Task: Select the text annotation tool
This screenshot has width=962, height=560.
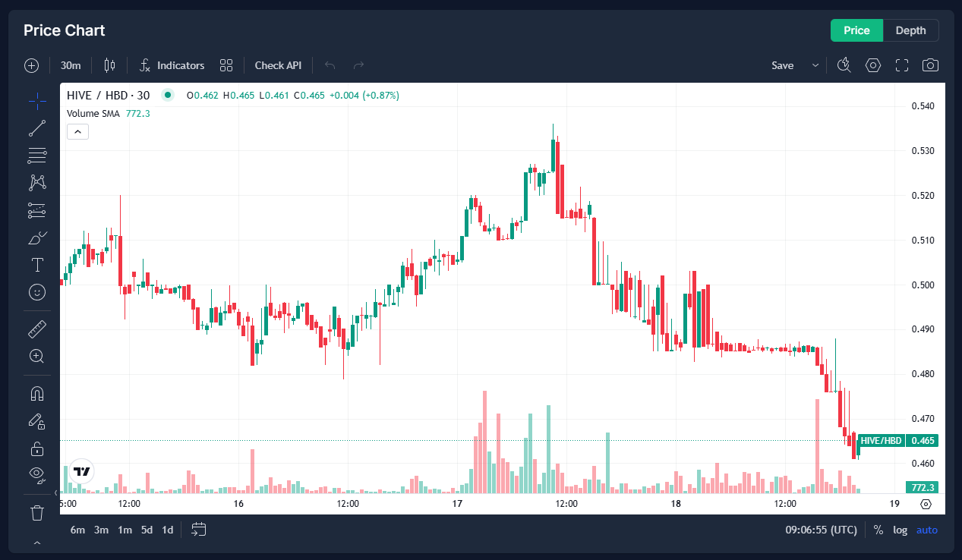Action: (37, 265)
